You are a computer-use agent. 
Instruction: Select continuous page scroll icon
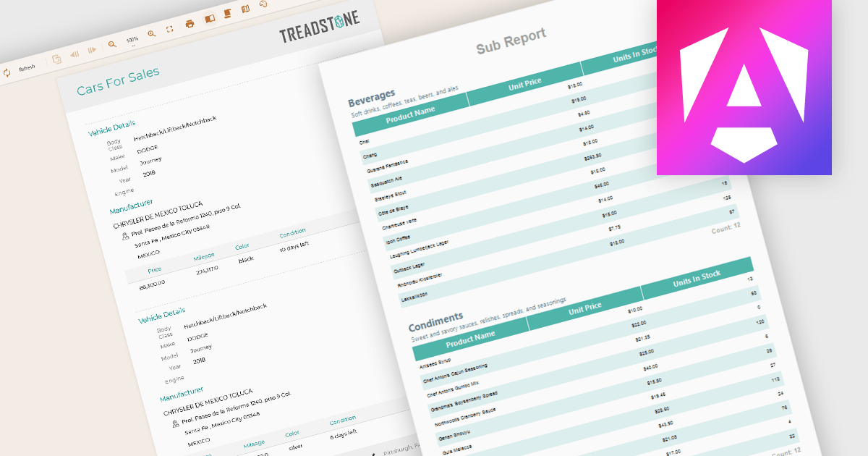point(227,14)
